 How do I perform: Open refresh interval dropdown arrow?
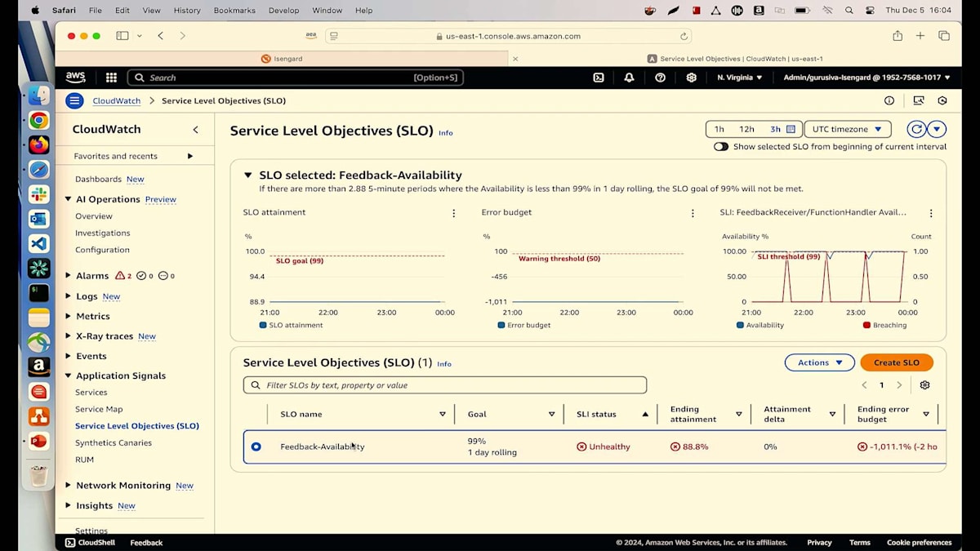click(x=937, y=129)
